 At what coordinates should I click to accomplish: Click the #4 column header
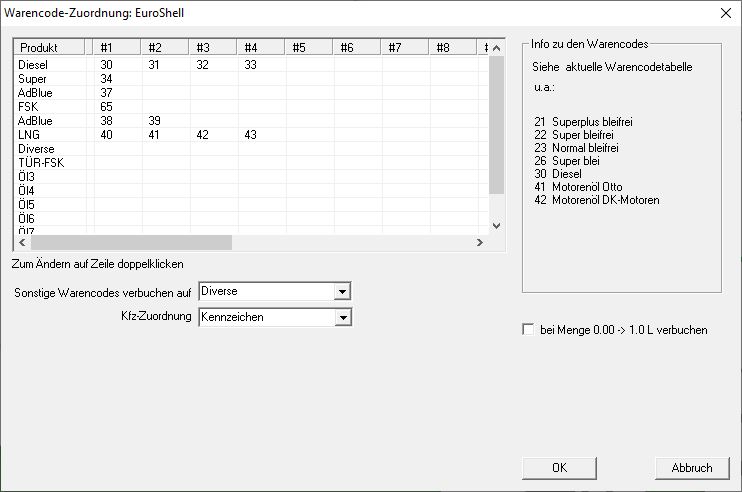(261, 47)
